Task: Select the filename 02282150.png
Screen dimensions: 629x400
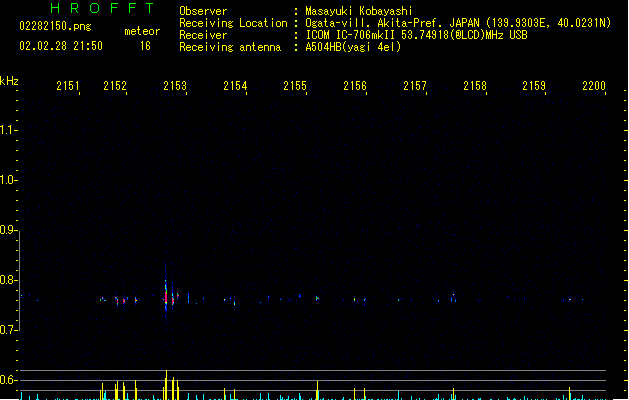Action: pyautogui.click(x=55, y=26)
